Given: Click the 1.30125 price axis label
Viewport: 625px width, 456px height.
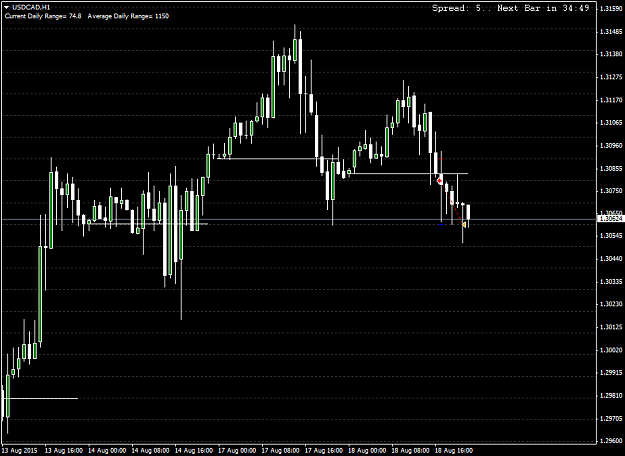Looking at the screenshot, I should (x=610, y=327).
